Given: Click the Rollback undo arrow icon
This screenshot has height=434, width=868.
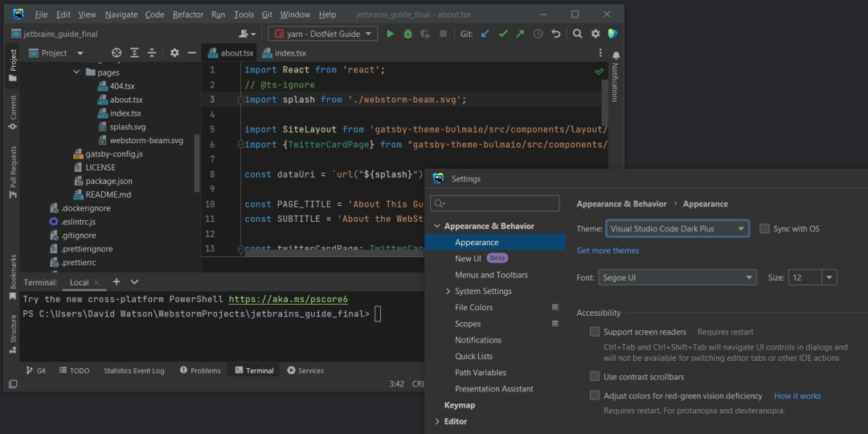Looking at the screenshot, I should coord(556,34).
